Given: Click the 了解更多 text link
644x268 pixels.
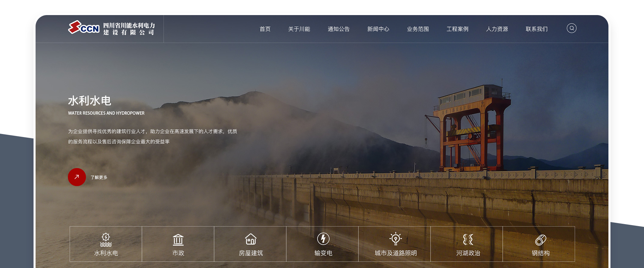Looking at the screenshot, I should (x=99, y=177).
